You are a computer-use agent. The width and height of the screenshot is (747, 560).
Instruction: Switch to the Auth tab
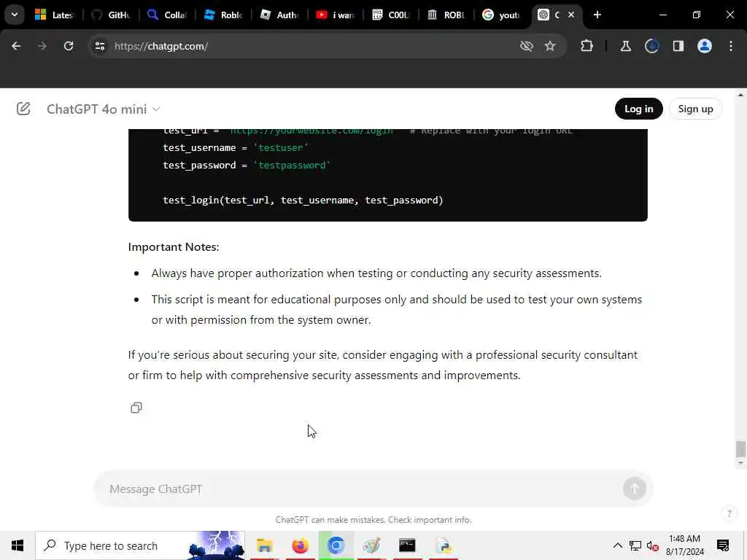tap(279, 15)
